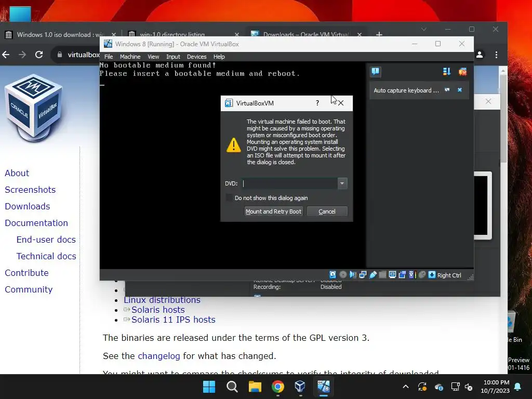532x399 pixels.
Task: Toggle the notification center speech-bubble icon
Action: (x=375, y=72)
